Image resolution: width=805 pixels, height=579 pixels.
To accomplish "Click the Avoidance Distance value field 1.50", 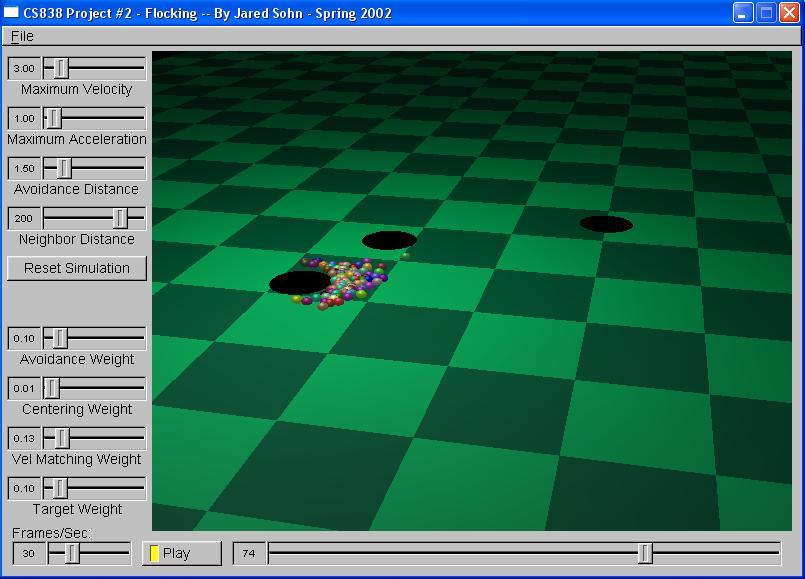I will 24,168.
